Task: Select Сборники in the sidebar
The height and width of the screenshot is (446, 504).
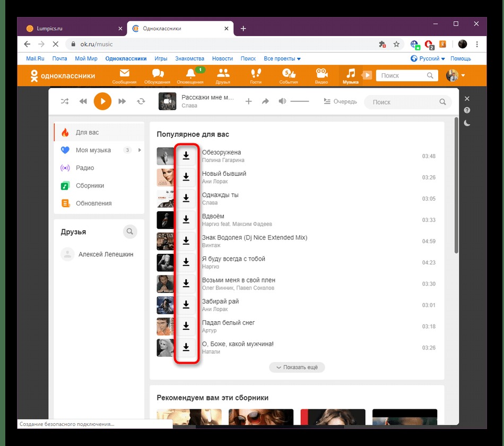Action: [99, 186]
